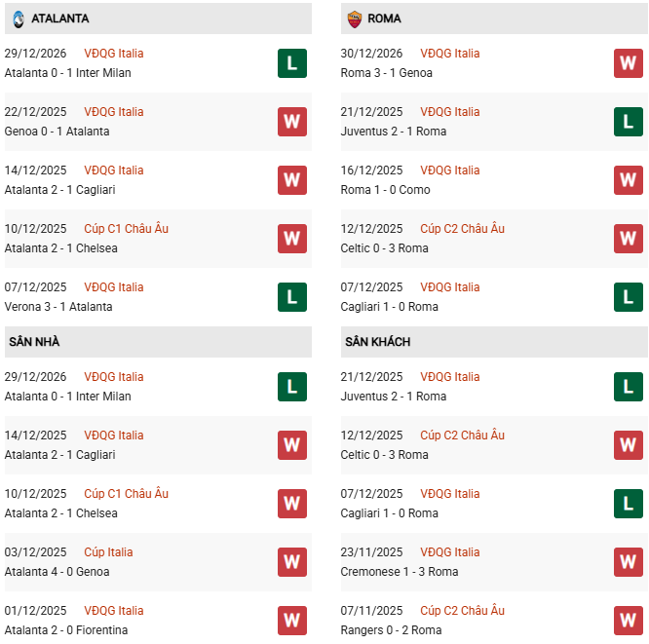This screenshot has height=644, width=649.
Task: Open Cúp C2 Châu Âu link for Celtic match under ROMA
Action: click(x=462, y=229)
